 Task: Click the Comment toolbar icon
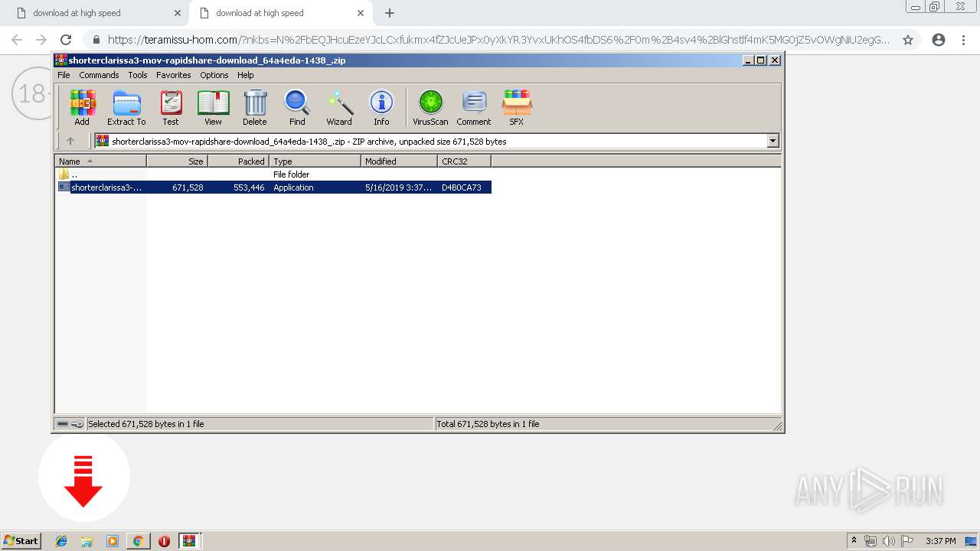pos(474,107)
